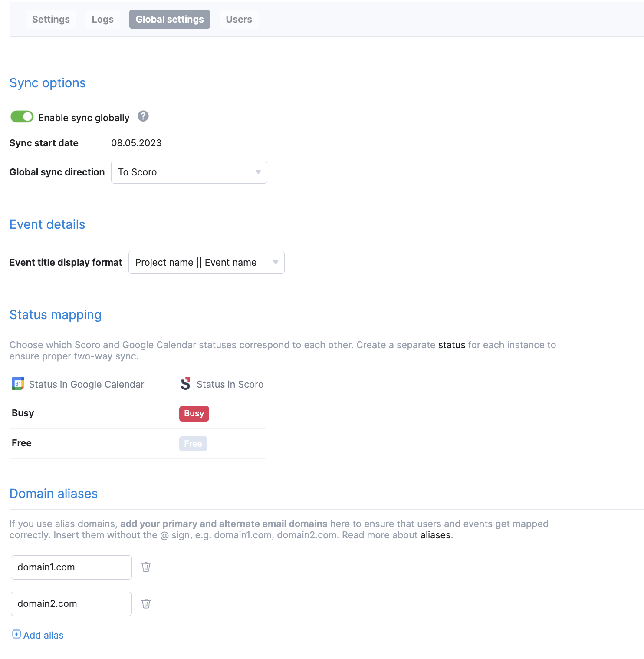The image size is (644, 659).
Task: Go to the Users tab
Action: coord(239,20)
